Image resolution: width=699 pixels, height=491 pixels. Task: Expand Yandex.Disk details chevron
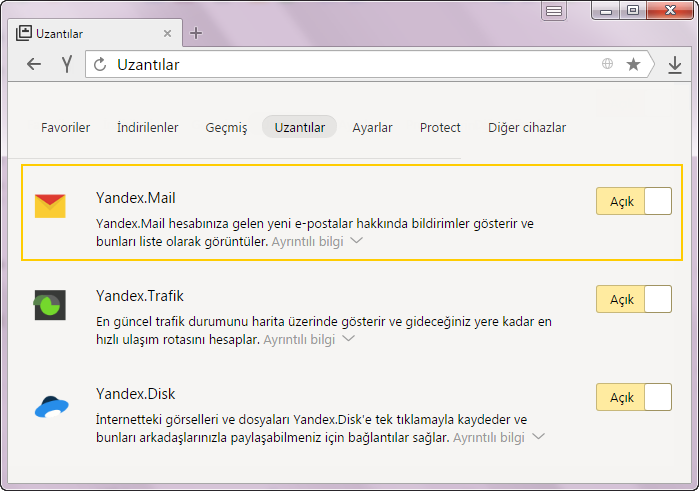tap(538, 437)
